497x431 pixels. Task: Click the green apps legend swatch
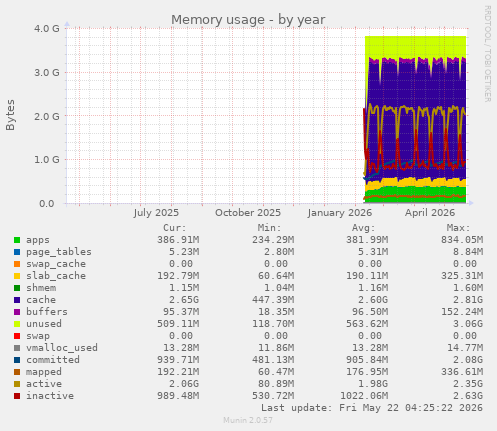pos(17,240)
